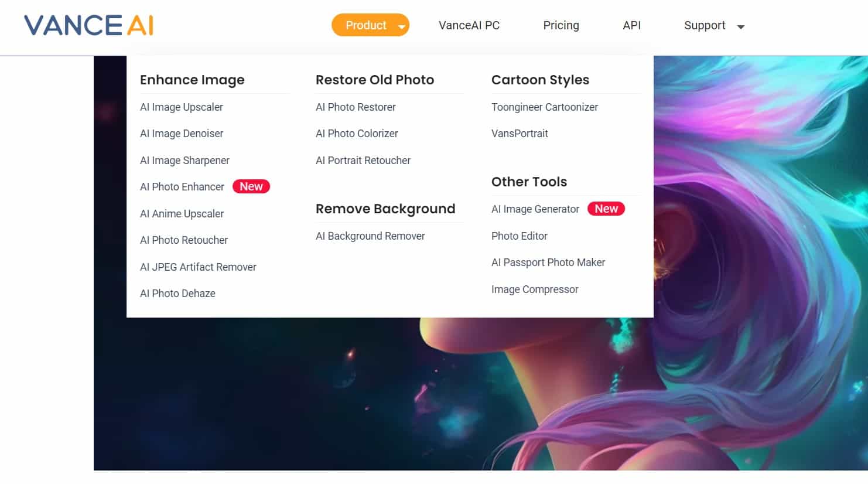Image resolution: width=868 pixels, height=484 pixels.
Task: Choose AI Passport Photo Maker
Action: tap(548, 263)
